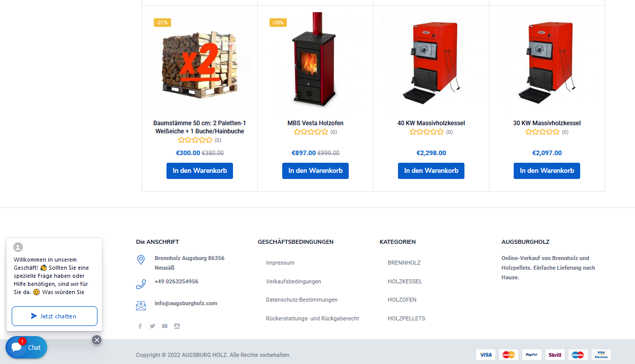Image resolution: width=635 pixels, height=364 pixels.
Task: Click the PayPal payment logo
Action: click(532, 354)
